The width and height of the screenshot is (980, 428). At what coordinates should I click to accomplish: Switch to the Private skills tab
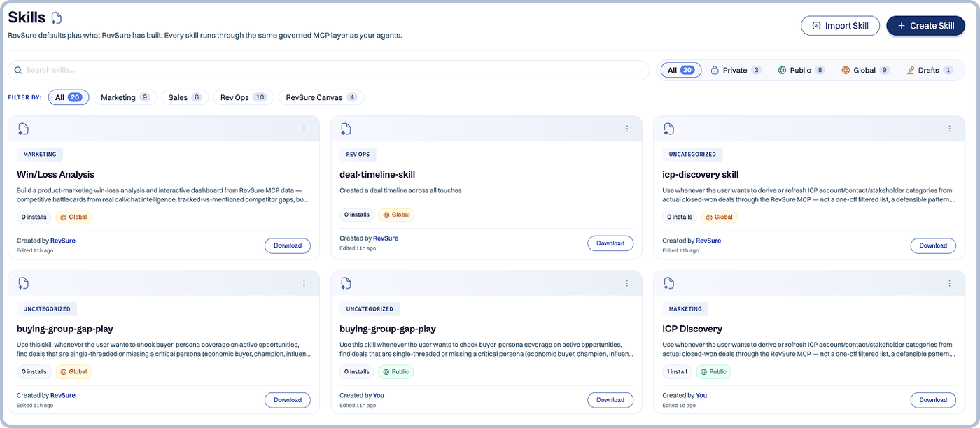point(736,70)
